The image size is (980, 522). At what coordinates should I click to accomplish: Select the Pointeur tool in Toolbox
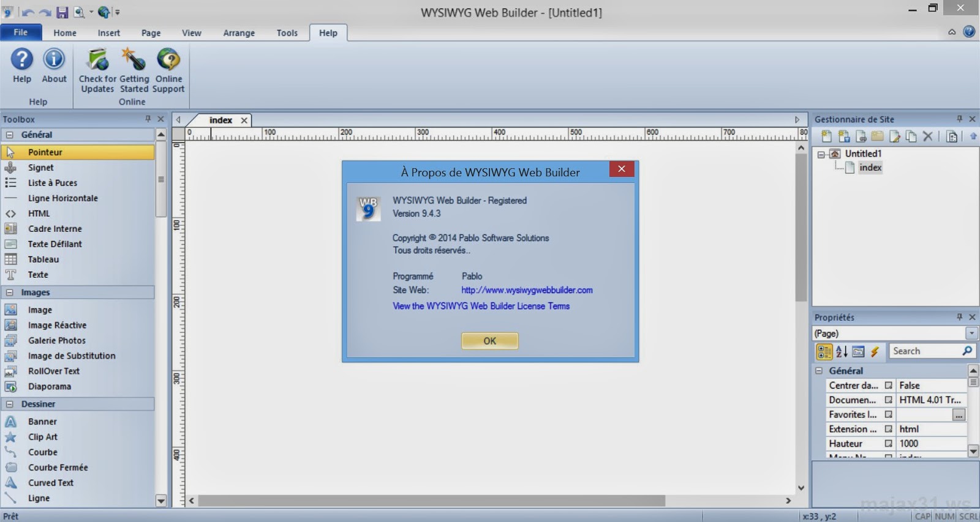coord(78,152)
